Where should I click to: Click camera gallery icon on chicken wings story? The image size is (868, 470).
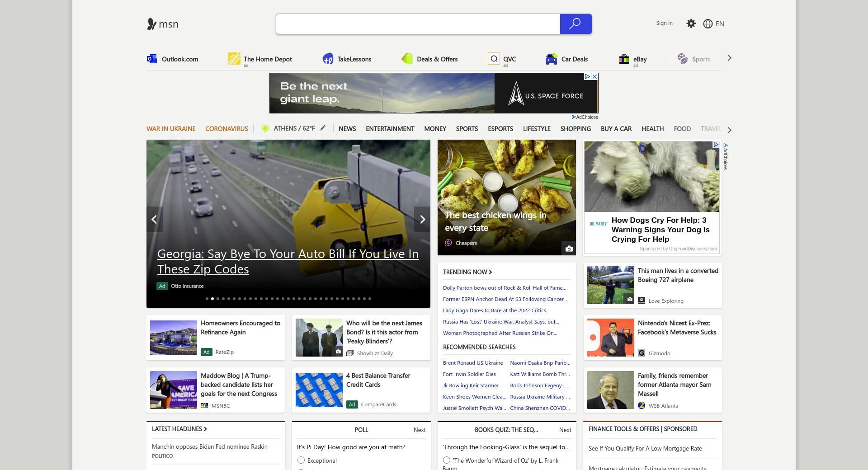coord(569,249)
